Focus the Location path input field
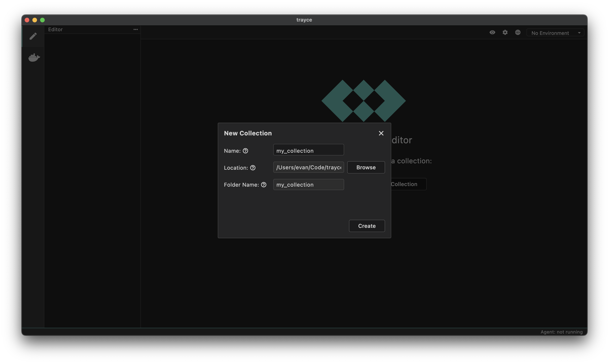609x364 pixels. coord(309,167)
